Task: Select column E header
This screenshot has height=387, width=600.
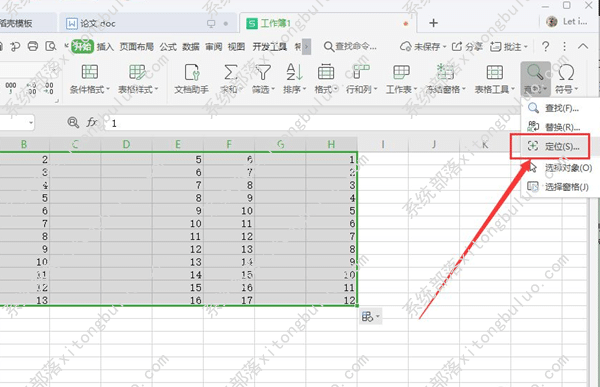Action: (x=178, y=144)
